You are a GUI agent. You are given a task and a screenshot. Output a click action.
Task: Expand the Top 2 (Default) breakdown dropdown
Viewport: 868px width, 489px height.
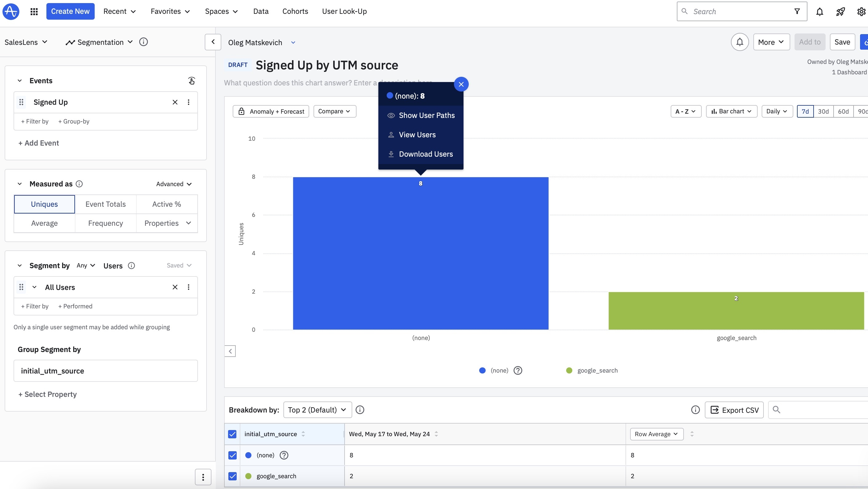[318, 410]
